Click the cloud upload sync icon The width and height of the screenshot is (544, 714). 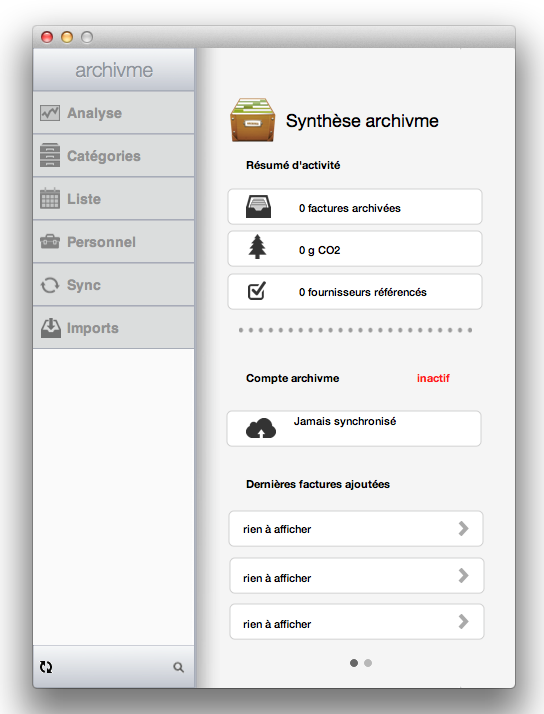point(261,428)
